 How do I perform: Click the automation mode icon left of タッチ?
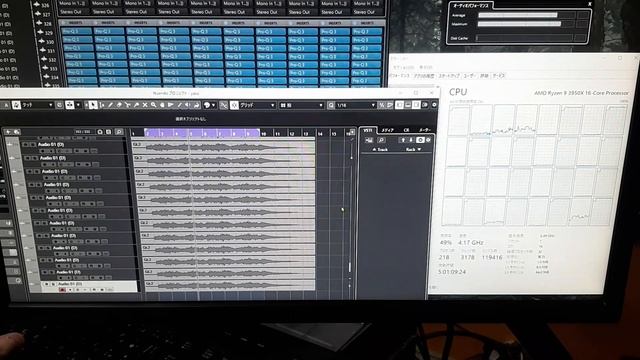[16, 105]
